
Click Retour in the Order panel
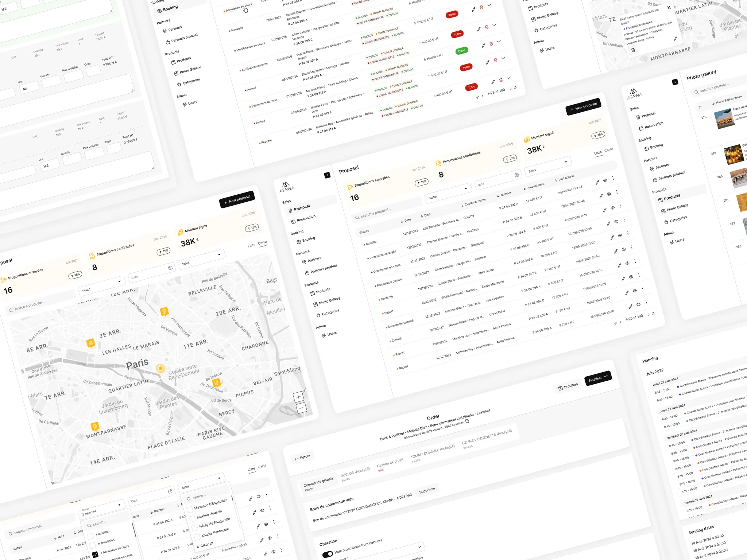coord(302,457)
